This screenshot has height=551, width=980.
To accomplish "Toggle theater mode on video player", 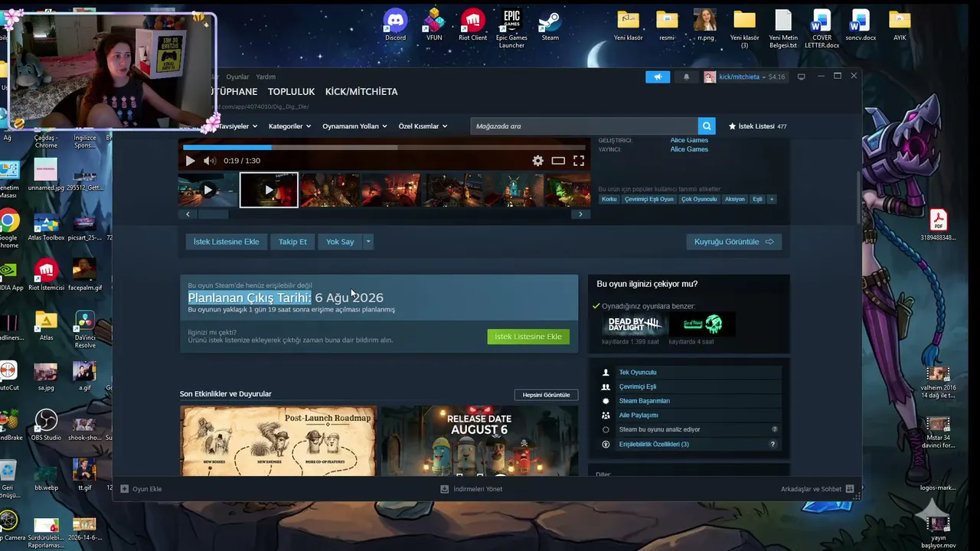I will point(558,161).
